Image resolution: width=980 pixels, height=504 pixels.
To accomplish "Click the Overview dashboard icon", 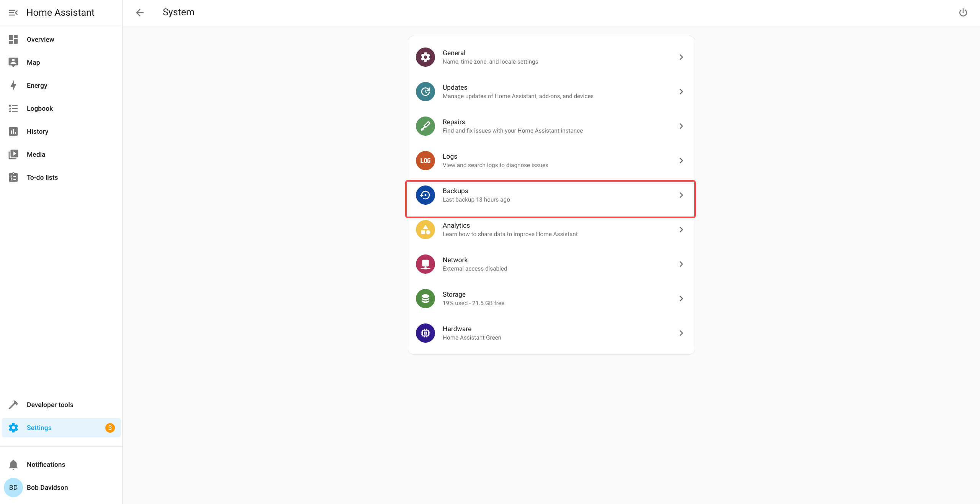I will pyautogui.click(x=13, y=39).
